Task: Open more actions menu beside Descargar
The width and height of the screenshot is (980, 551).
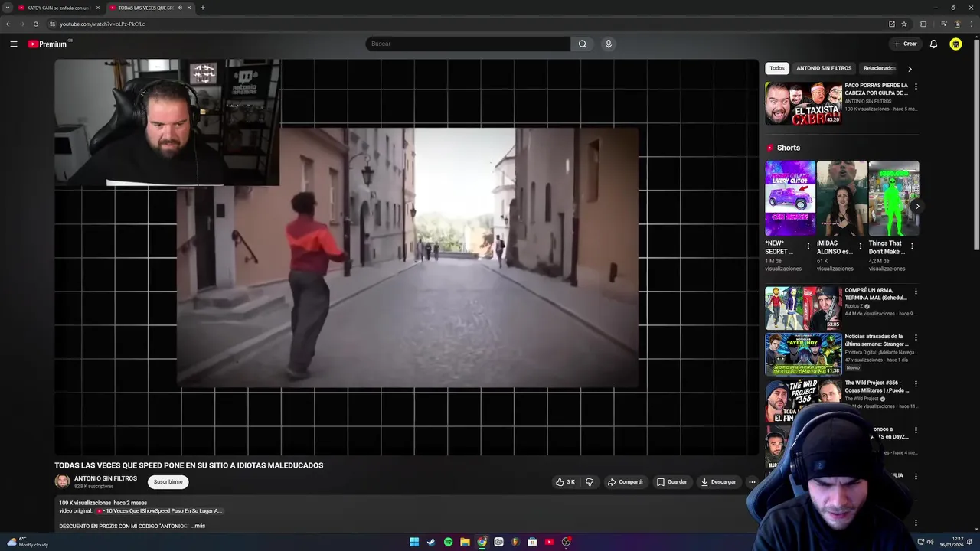Action: tap(752, 482)
